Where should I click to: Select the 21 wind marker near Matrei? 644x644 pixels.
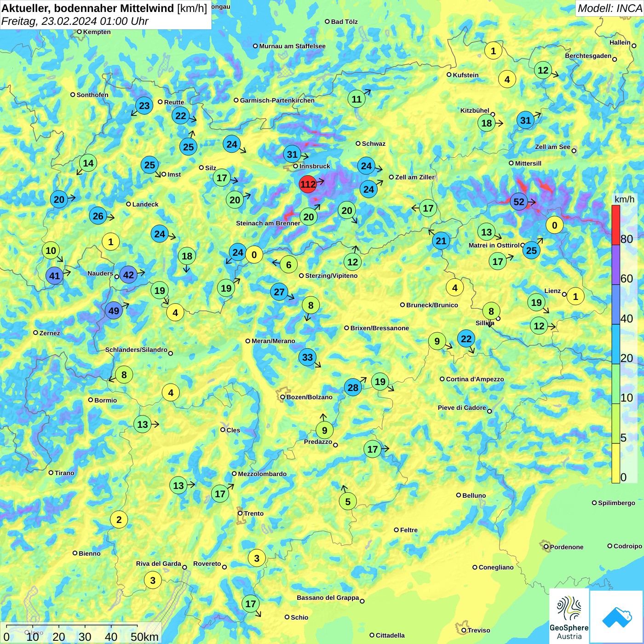[x=441, y=241]
